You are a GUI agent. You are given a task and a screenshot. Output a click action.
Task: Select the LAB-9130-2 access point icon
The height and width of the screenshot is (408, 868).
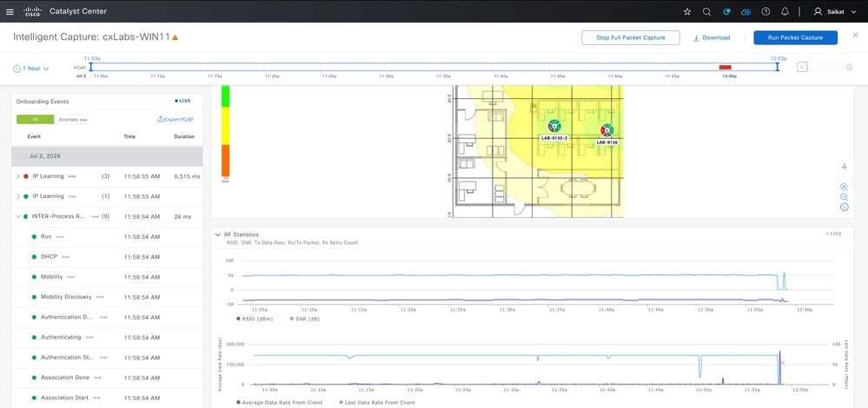pos(554,126)
